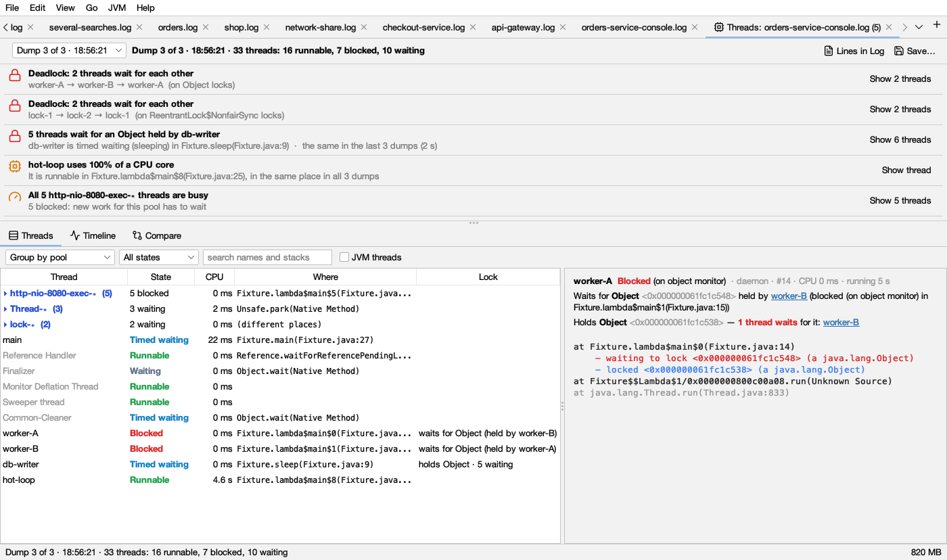This screenshot has height=560, width=947.
Task: Open the JVM menu
Action: point(116,7)
